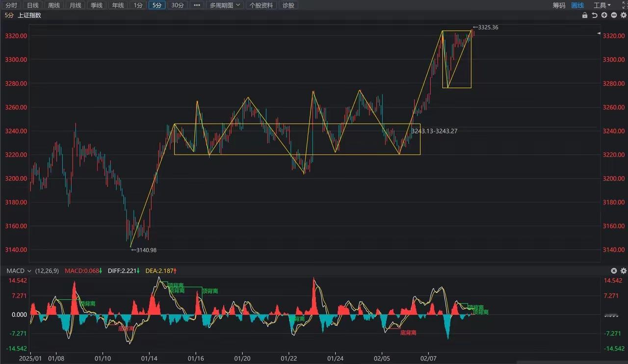Click the 上证指数 chart title
This screenshot has height=364, width=628.
(29, 15)
